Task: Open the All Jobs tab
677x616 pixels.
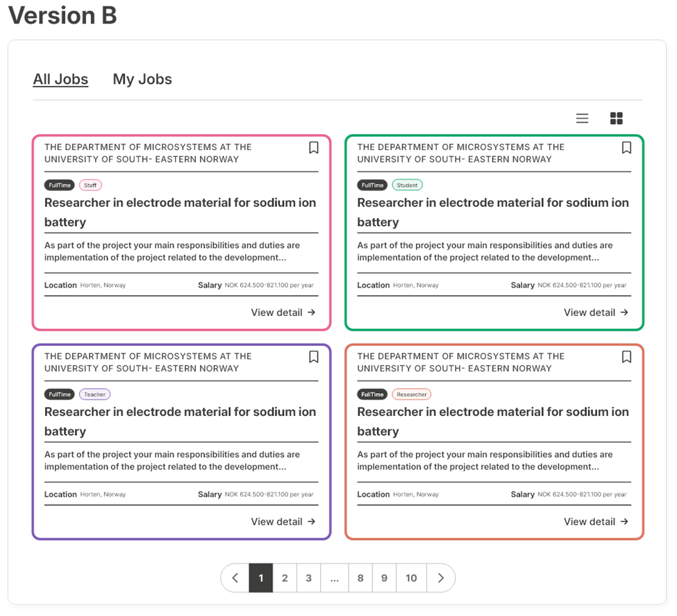Action: click(60, 79)
